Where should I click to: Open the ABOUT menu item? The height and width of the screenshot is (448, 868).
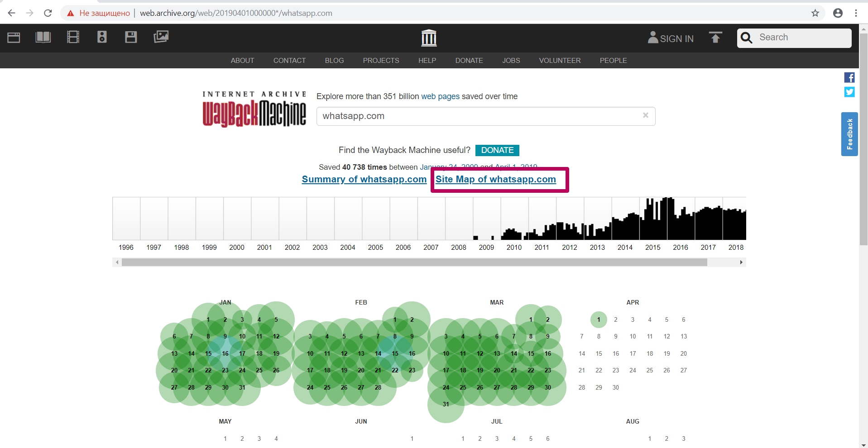[x=242, y=61]
